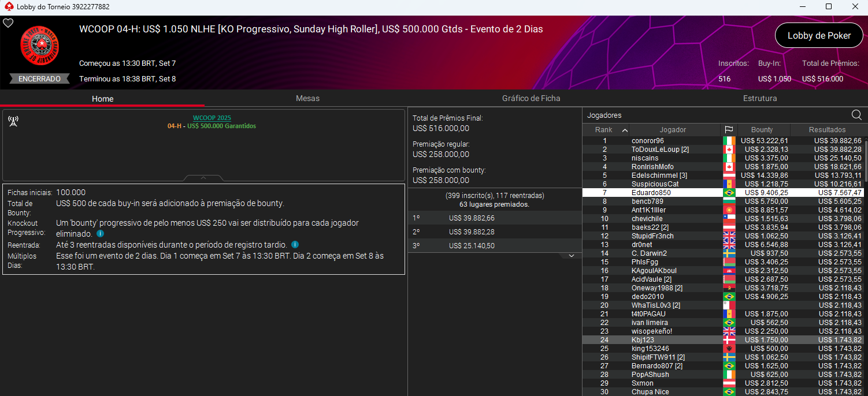Select player row Eduardo850
868x396 pixels.
[722, 193]
